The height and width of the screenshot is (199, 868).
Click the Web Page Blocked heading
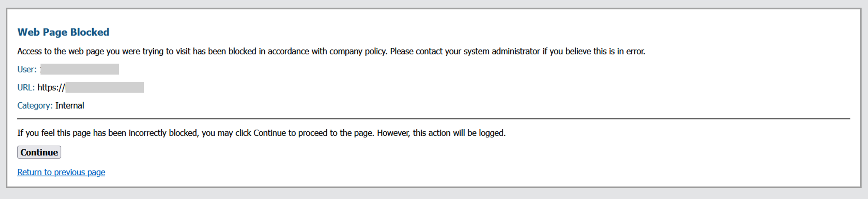(63, 32)
